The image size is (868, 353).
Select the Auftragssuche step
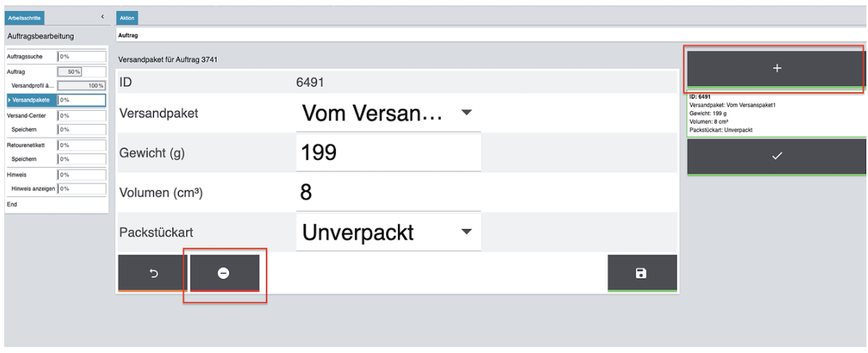click(25, 56)
